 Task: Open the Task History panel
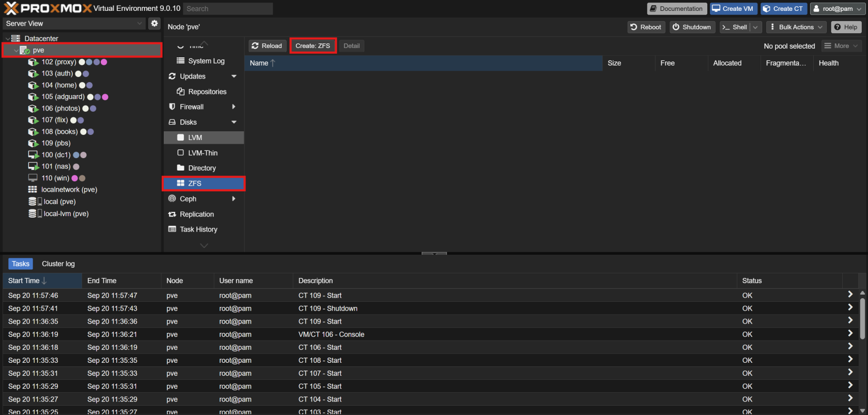(198, 229)
